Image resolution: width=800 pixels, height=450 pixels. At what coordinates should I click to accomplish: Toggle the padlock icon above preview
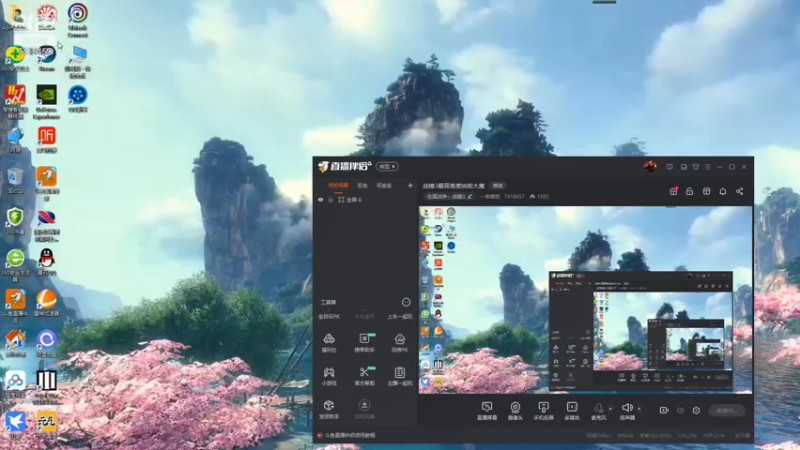click(689, 191)
